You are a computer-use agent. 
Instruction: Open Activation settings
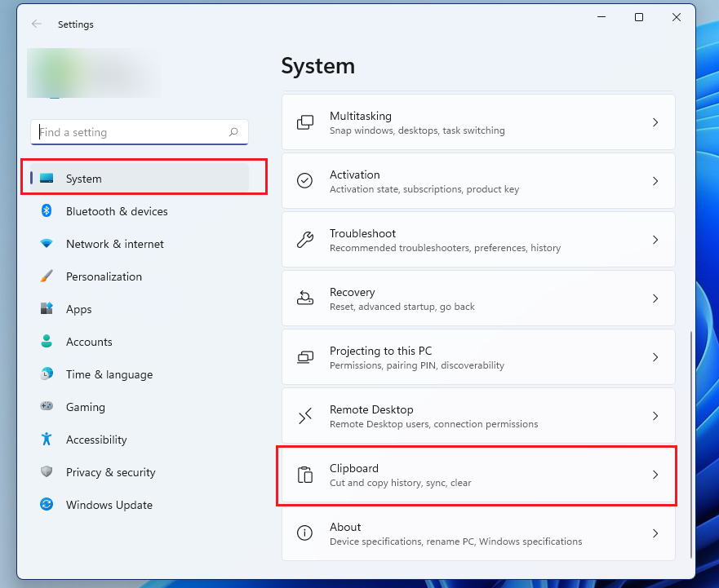click(477, 180)
